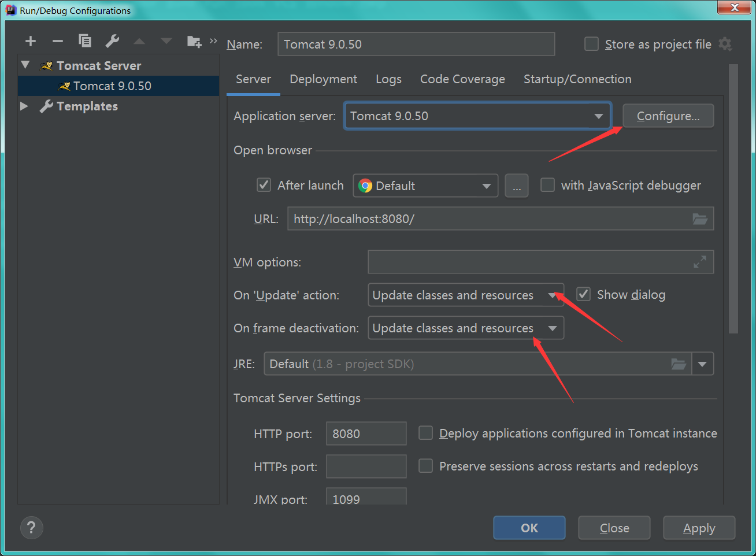Viewport: 756px width, 556px height.
Task: Open the On frame deactivation dropdown
Action: 466,328
